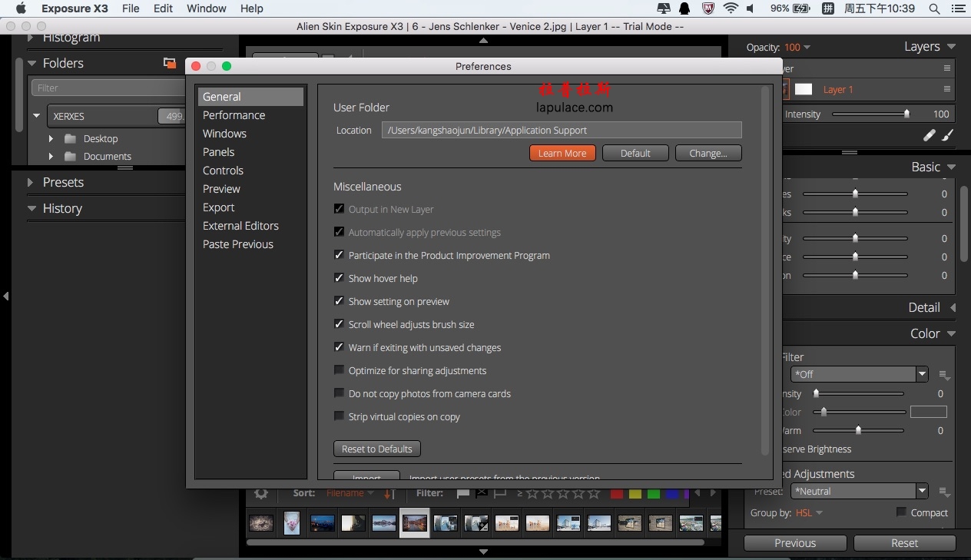Viewport: 971px width, 560px height.
Task: Uncheck Participate in the Product Improvement Program
Action: tap(339, 255)
